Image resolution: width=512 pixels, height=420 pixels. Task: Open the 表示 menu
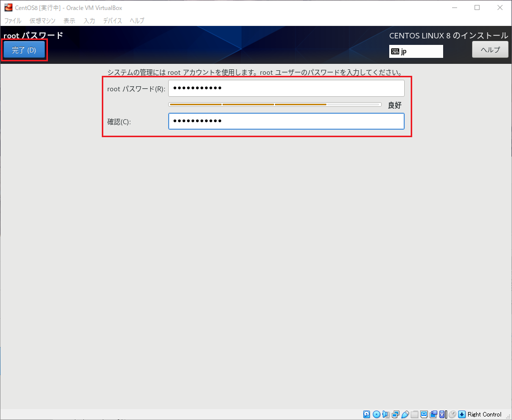pyautogui.click(x=69, y=20)
